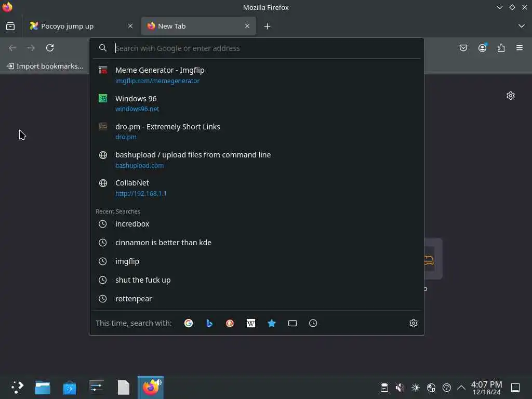
Task: Click Import bookmarks in the bookmarks bar
Action: [x=45, y=66]
